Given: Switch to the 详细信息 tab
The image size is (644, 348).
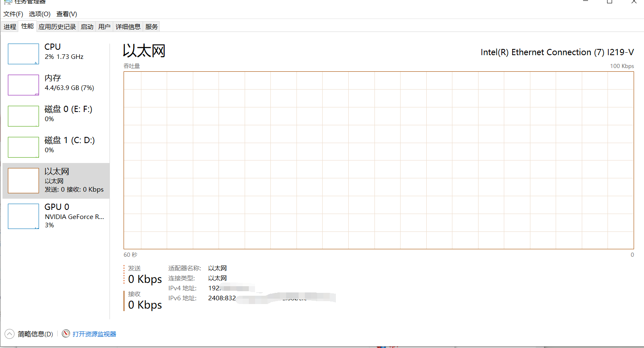Looking at the screenshot, I should click(128, 27).
